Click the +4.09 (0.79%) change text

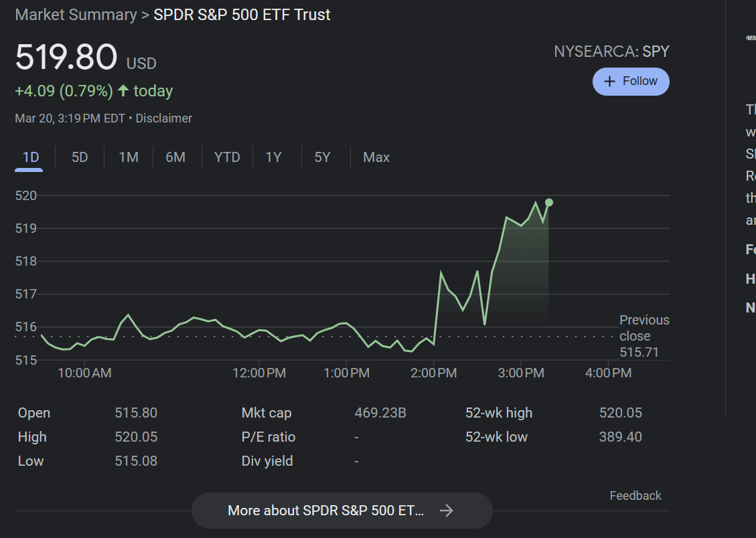click(x=64, y=91)
